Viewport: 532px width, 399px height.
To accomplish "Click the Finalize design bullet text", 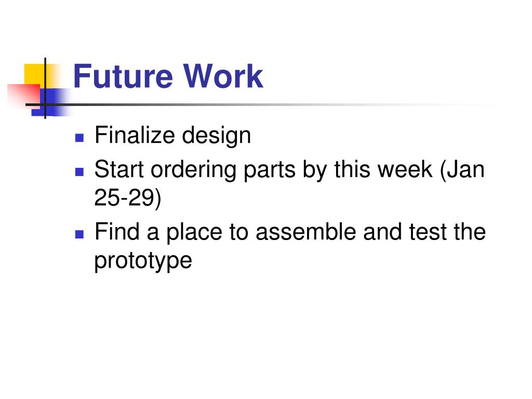I will (172, 136).
